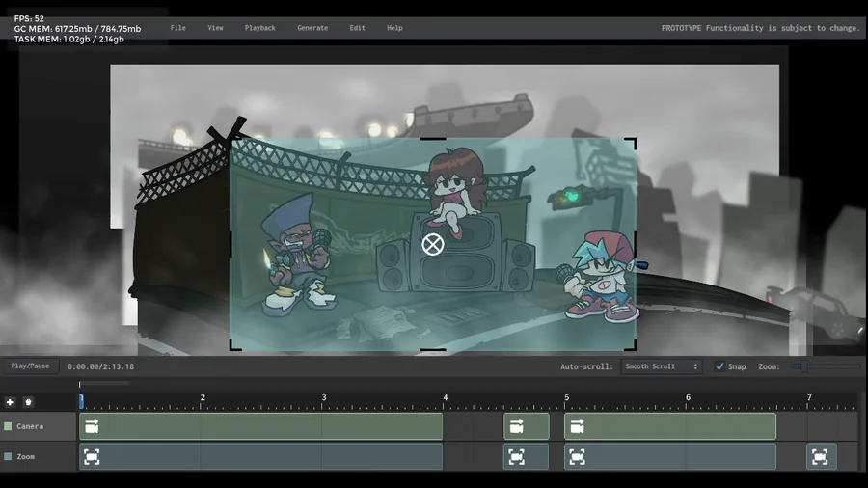This screenshot has width=868, height=488.
Task: Delete track using the trash icon
Action: click(x=28, y=402)
